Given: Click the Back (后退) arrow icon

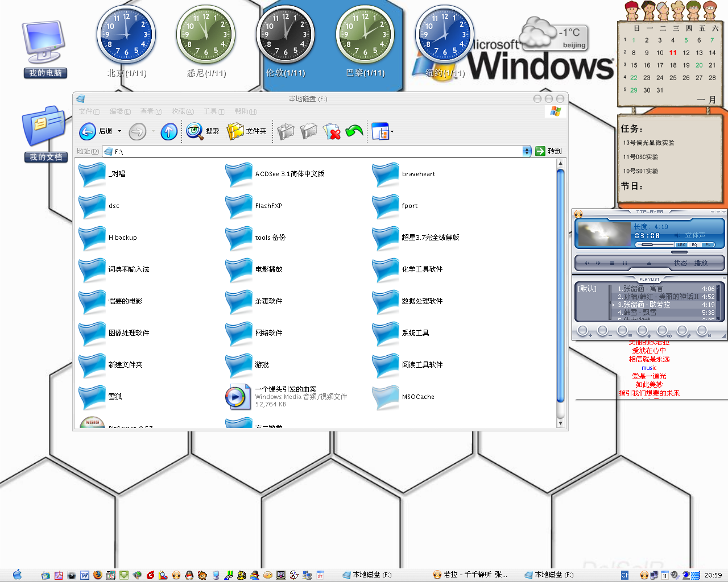Looking at the screenshot, I should pyautogui.click(x=87, y=131).
